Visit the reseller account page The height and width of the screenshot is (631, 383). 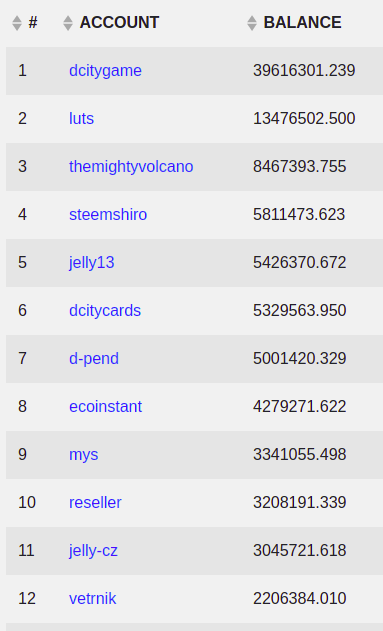tap(95, 503)
